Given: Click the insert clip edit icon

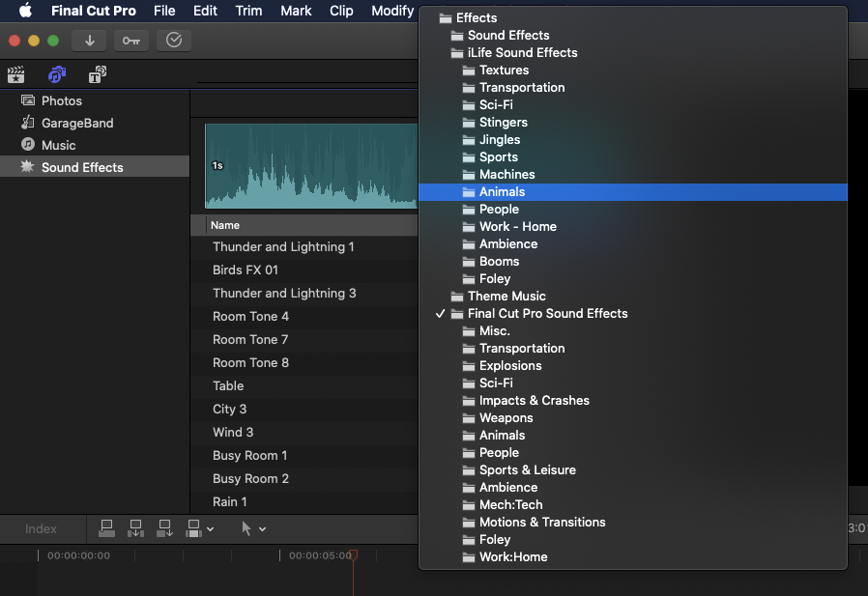Looking at the screenshot, I should tap(135, 528).
